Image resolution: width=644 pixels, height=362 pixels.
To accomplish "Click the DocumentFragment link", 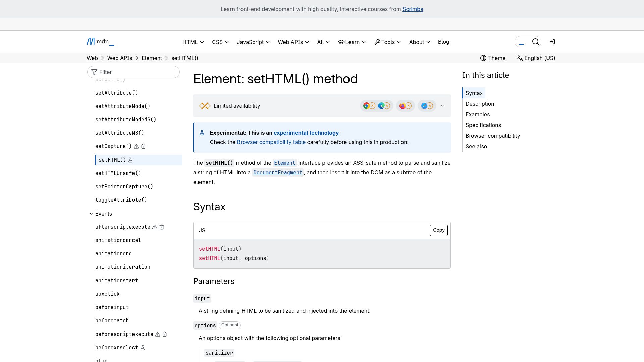I will click(x=278, y=172).
